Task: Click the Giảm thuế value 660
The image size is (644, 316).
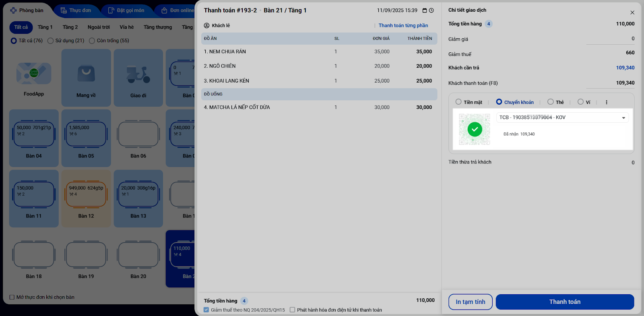Action: [x=630, y=53]
